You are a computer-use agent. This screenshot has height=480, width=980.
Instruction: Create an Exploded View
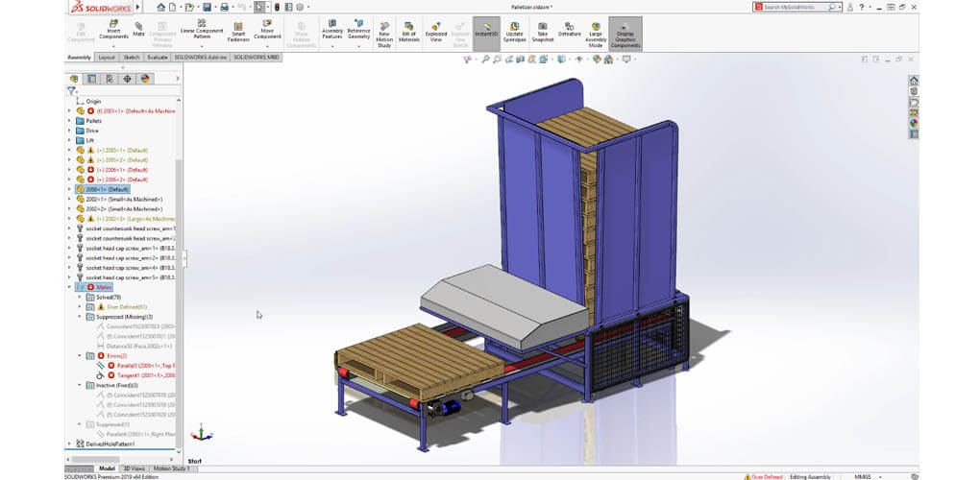pos(436,30)
